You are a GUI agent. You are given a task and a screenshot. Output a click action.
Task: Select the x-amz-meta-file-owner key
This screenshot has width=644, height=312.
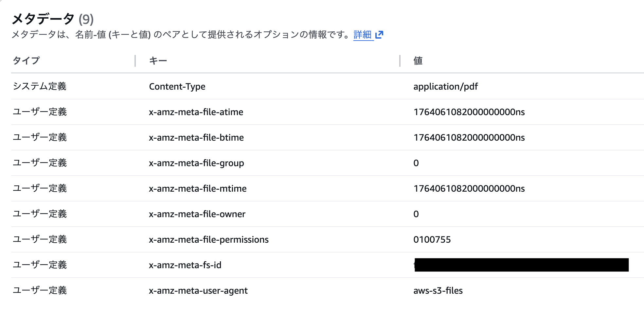pos(197,214)
